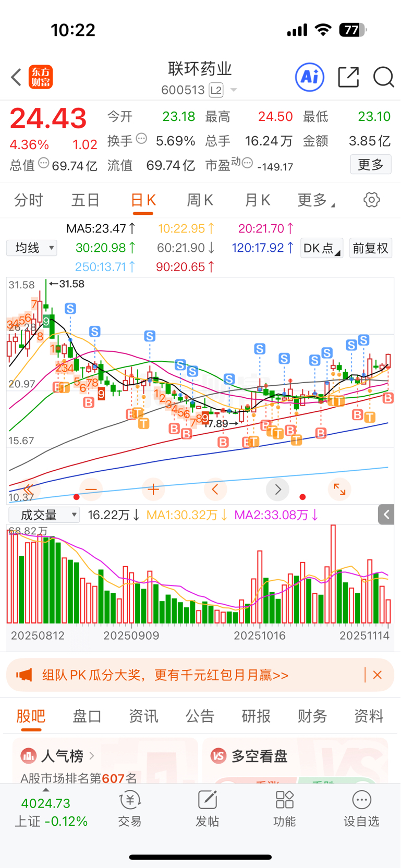Zoom out chart with minus icon

point(91,490)
